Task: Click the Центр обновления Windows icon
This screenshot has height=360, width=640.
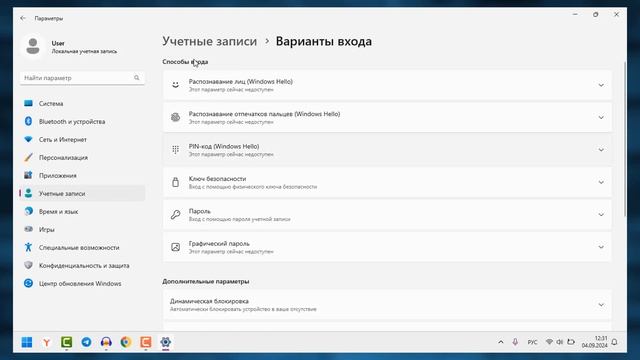Action: coord(28,283)
